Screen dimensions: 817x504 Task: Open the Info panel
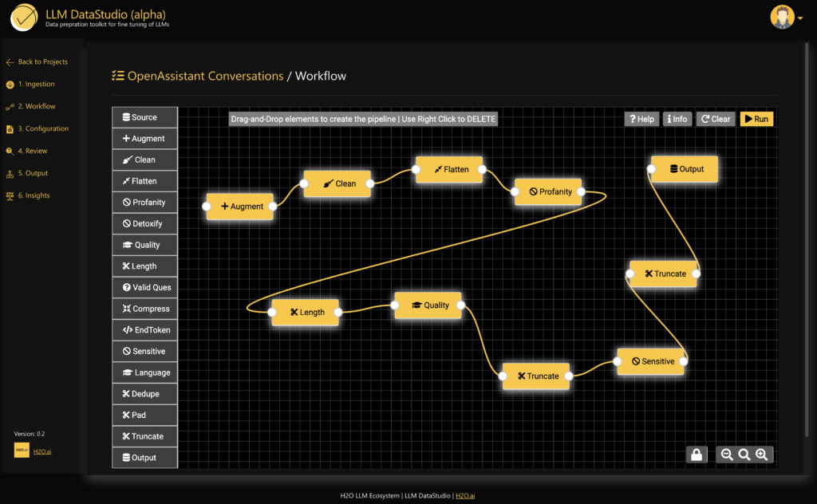tap(677, 118)
